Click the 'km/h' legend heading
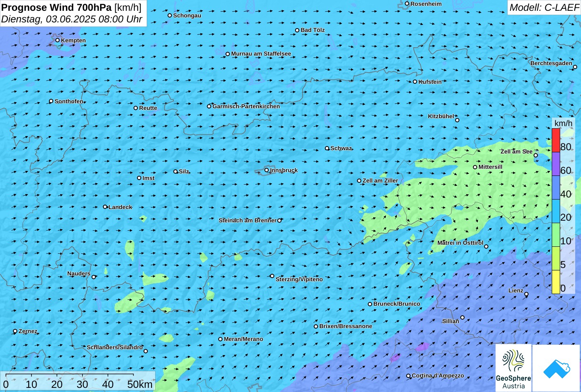This screenshot has width=581, height=392. coord(563,123)
